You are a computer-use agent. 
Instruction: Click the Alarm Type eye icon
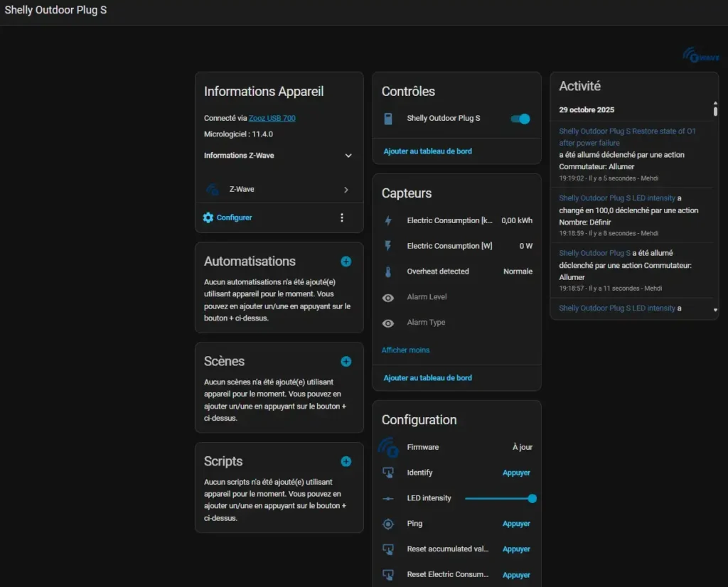[x=388, y=323]
